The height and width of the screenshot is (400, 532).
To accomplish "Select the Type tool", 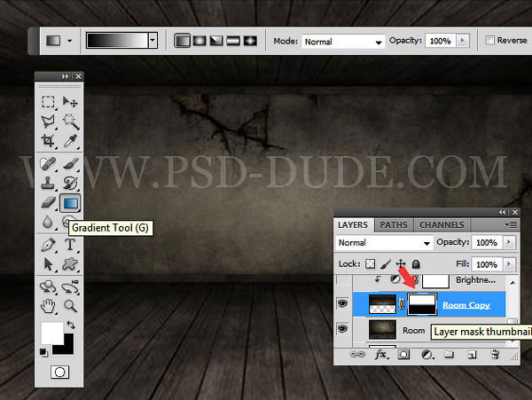I will point(70,244).
